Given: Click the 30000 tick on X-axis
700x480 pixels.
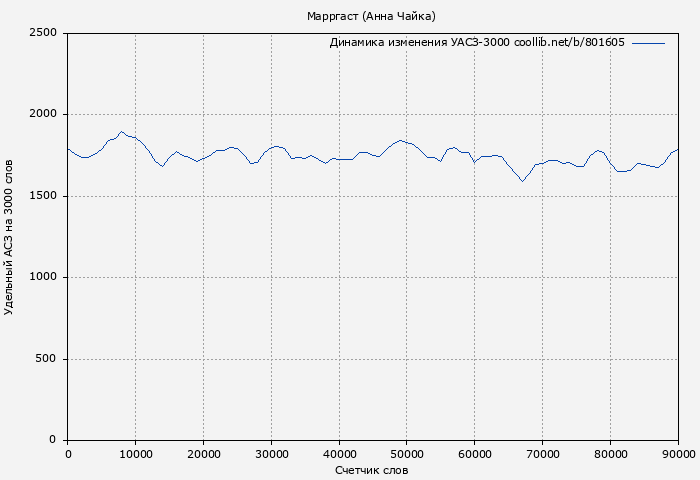Looking at the screenshot, I should click(x=271, y=454).
